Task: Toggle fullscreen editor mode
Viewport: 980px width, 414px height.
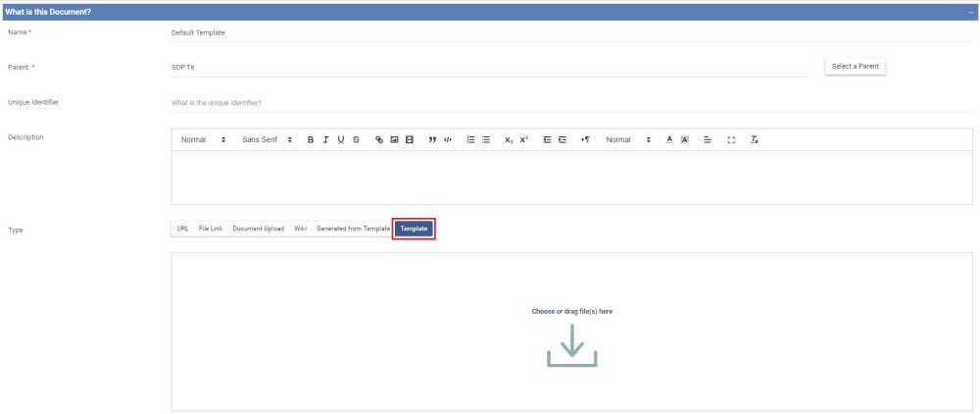Action: [731, 140]
